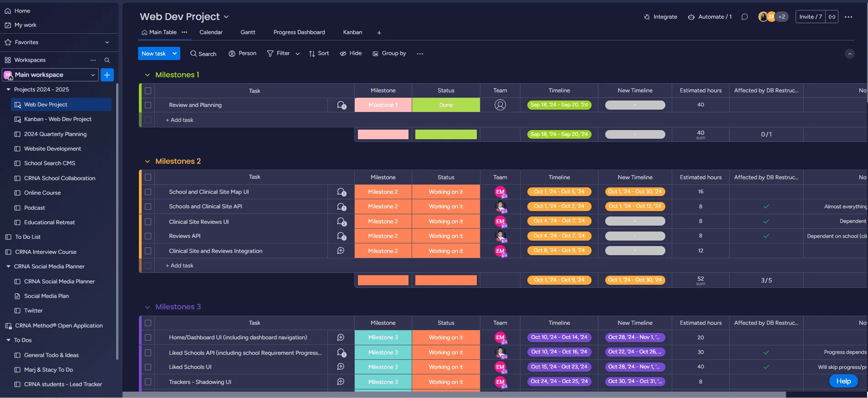Add a new board view tab
The image size is (868, 398).
(x=379, y=33)
